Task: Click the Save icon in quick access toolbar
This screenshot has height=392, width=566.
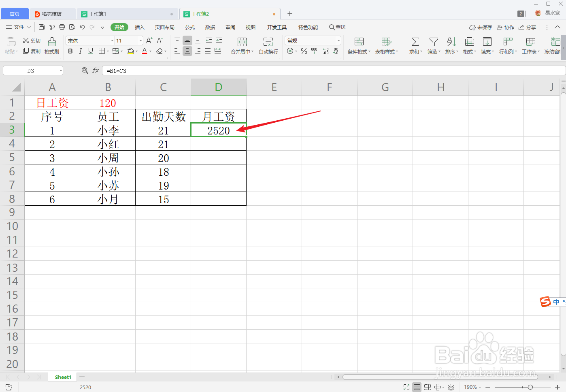Action: [42, 27]
